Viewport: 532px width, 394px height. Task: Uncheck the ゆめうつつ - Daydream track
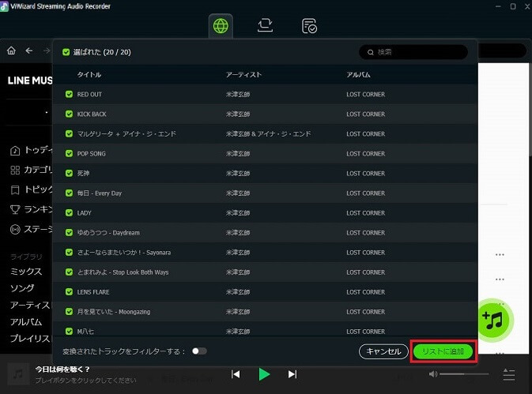click(x=69, y=232)
